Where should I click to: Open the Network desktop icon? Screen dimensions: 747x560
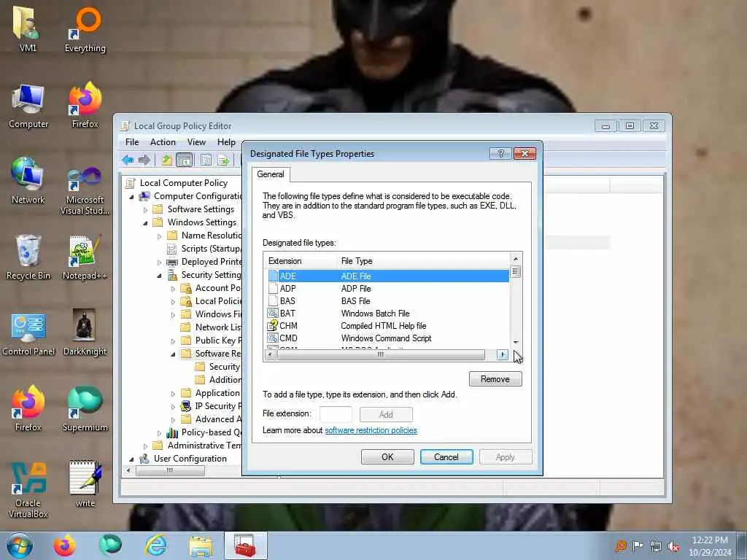28,181
